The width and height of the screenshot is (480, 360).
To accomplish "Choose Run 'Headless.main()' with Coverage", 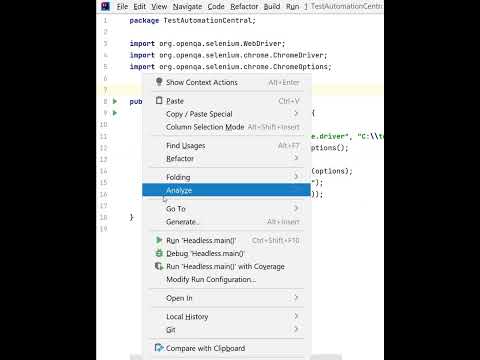I will (x=227, y=266).
